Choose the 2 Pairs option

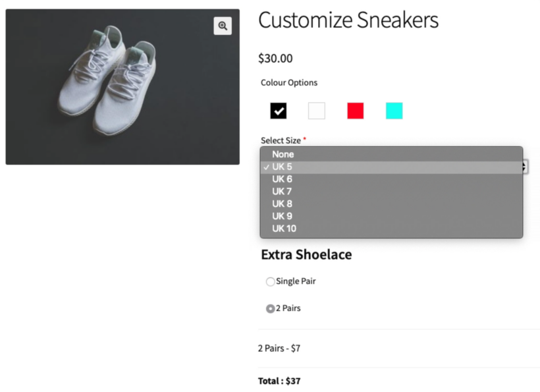coord(270,308)
